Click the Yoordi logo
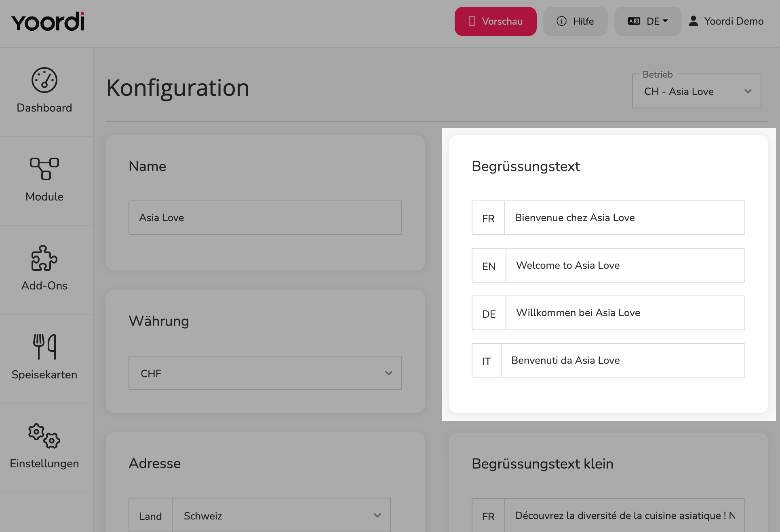Image resolution: width=780 pixels, height=532 pixels. pos(48,22)
